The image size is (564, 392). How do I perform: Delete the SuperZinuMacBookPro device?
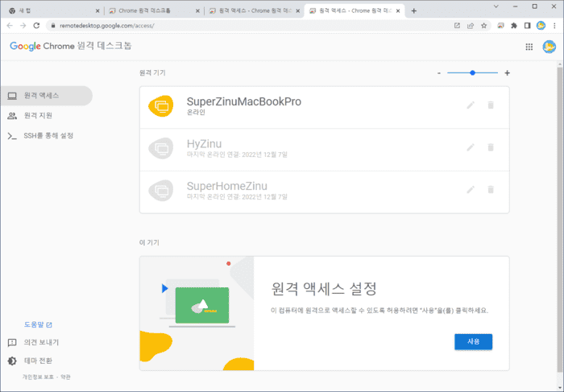pos(491,105)
